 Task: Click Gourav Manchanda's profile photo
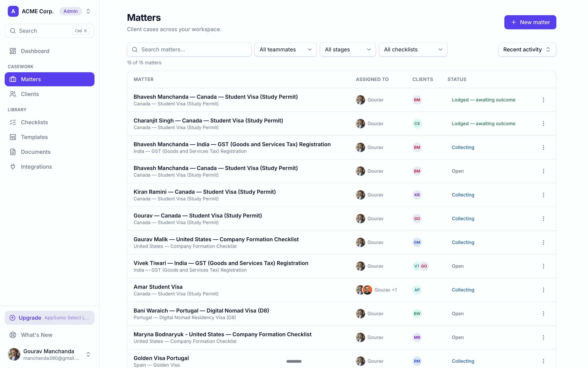tap(14, 354)
